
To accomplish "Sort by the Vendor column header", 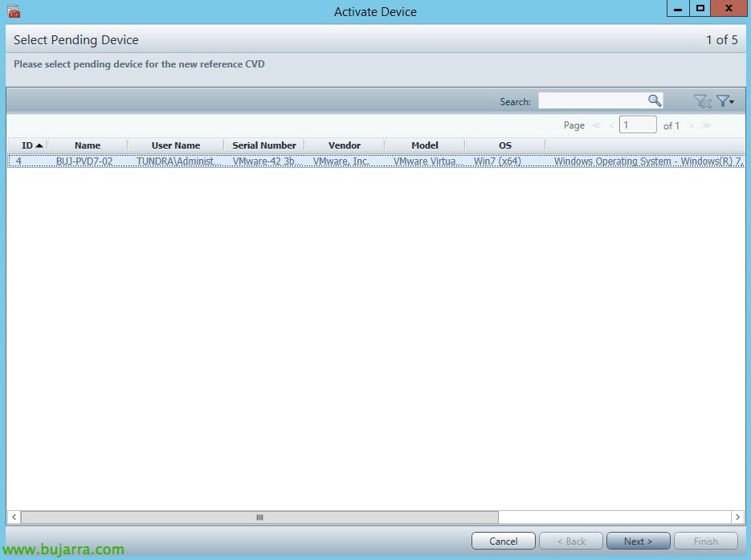I will tap(345, 145).
